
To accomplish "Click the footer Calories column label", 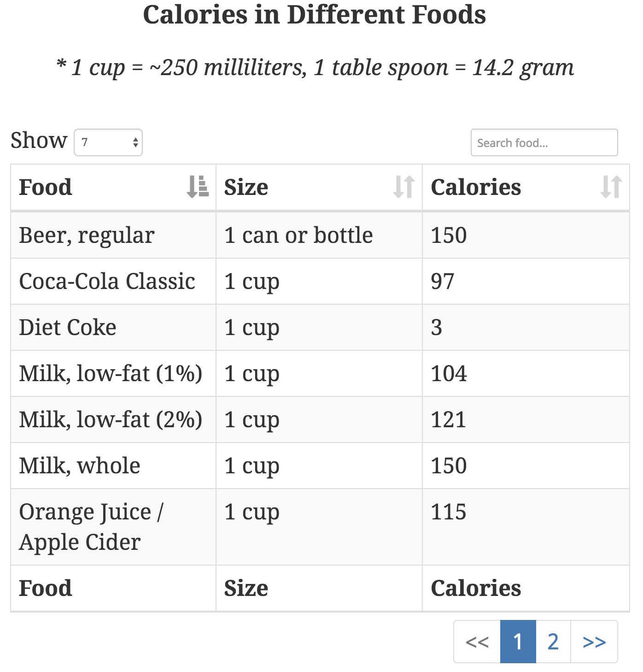I will pos(476,588).
